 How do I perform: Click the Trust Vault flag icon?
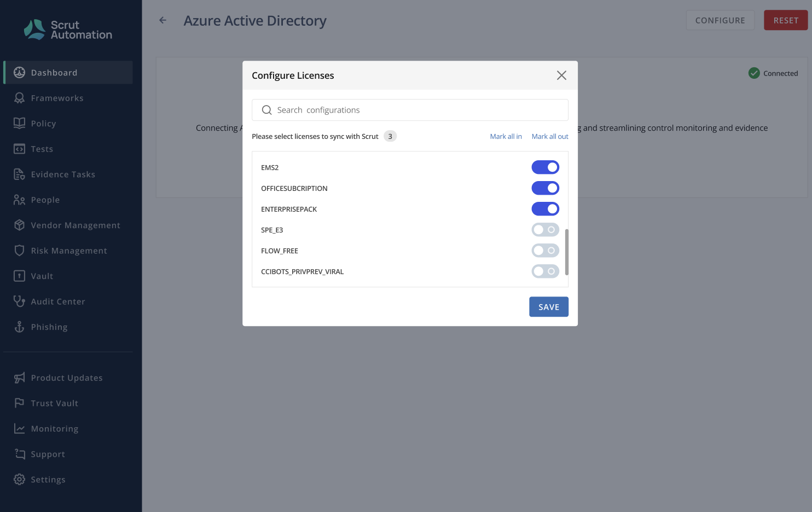19,403
